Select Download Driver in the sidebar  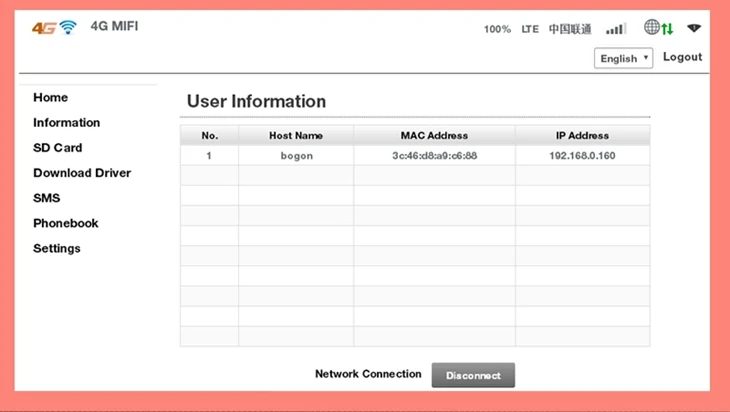point(82,173)
